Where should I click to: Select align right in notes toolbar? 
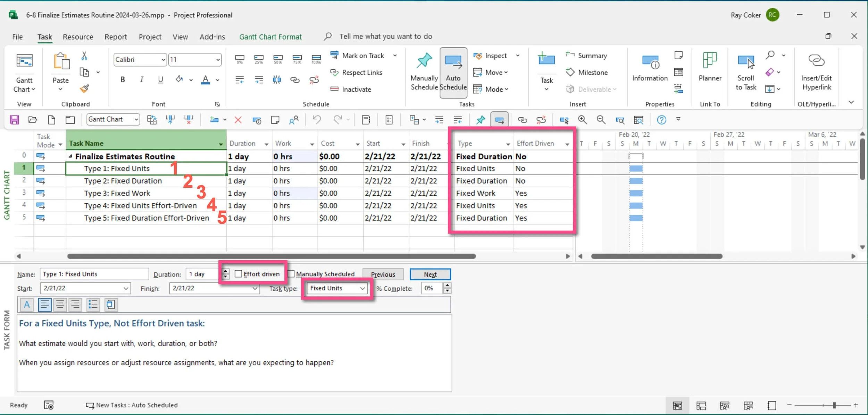pyautogui.click(x=75, y=305)
